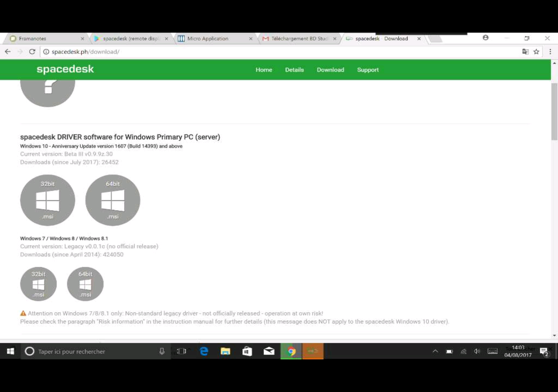Launch Microsoft Edge from the taskbar

click(x=204, y=351)
